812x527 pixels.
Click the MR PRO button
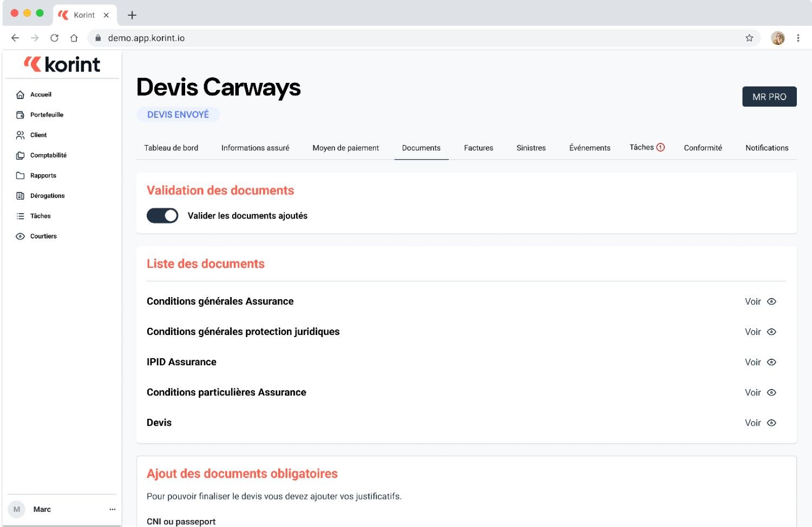pyautogui.click(x=769, y=97)
